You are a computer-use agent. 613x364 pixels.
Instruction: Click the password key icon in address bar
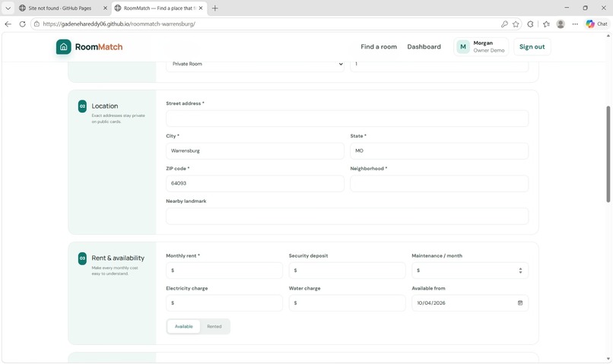pos(504,24)
